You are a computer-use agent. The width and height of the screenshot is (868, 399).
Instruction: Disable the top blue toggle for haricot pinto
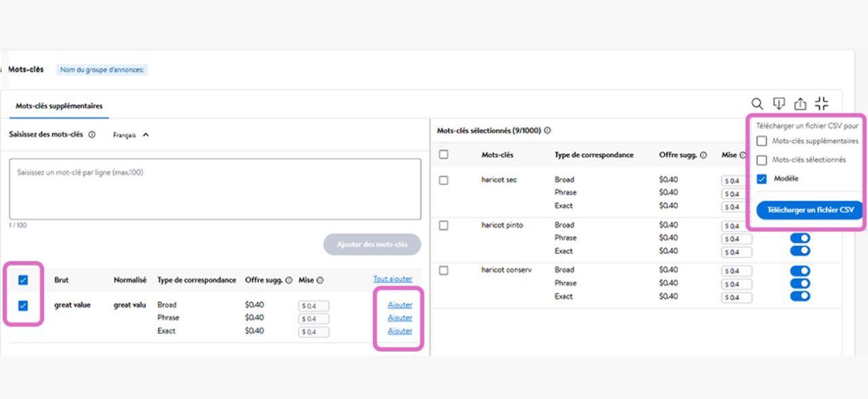click(x=799, y=239)
